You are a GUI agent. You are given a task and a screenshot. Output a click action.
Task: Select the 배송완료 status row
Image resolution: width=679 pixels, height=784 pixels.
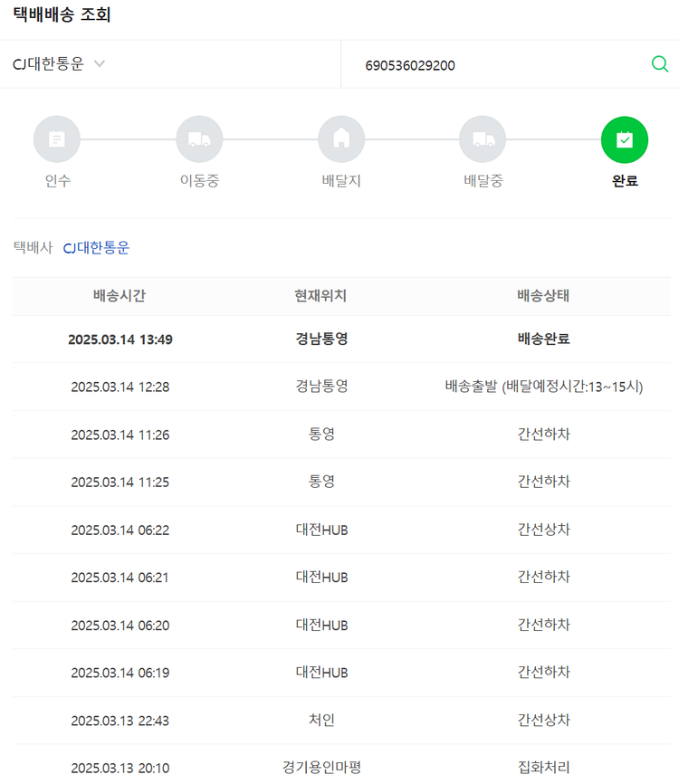pyautogui.click(x=543, y=339)
